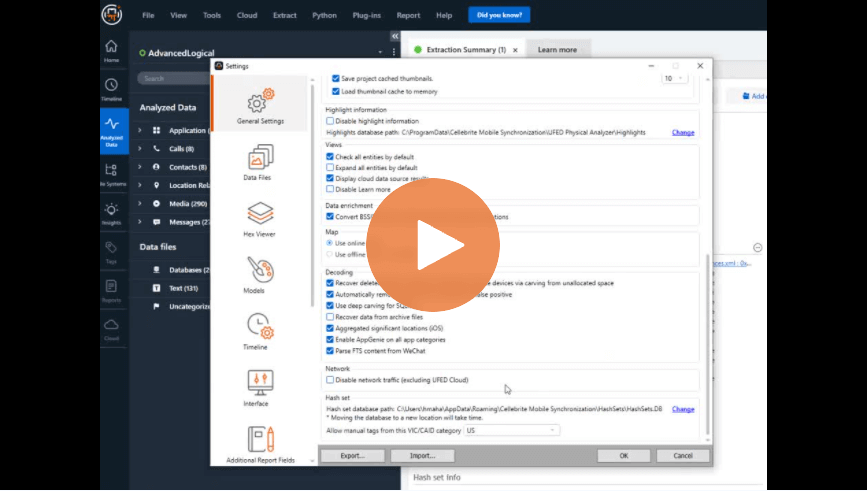Open Timeline settings with gear clock icon
Screen dimensions: 867x491
coord(258,332)
